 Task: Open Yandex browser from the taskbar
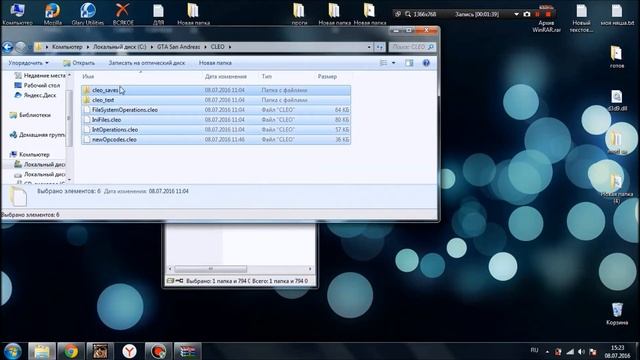[129, 351]
